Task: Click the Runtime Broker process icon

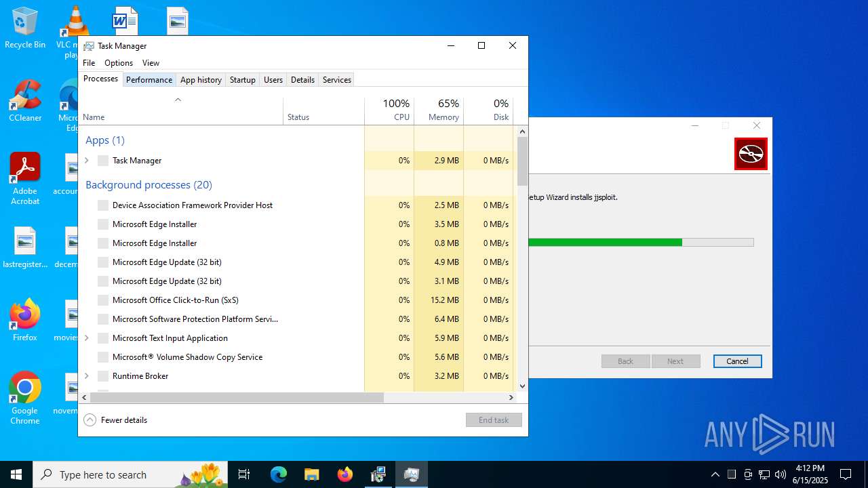Action: click(x=103, y=376)
